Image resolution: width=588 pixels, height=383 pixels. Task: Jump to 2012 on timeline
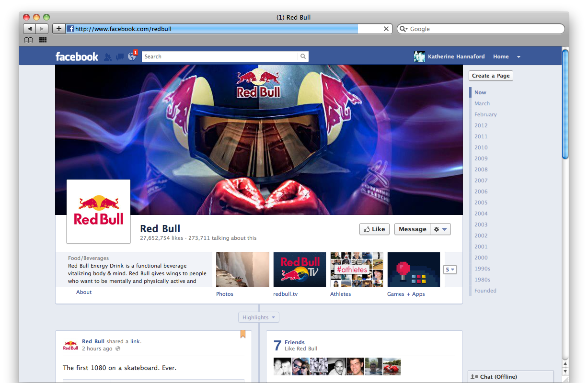[481, 125]
